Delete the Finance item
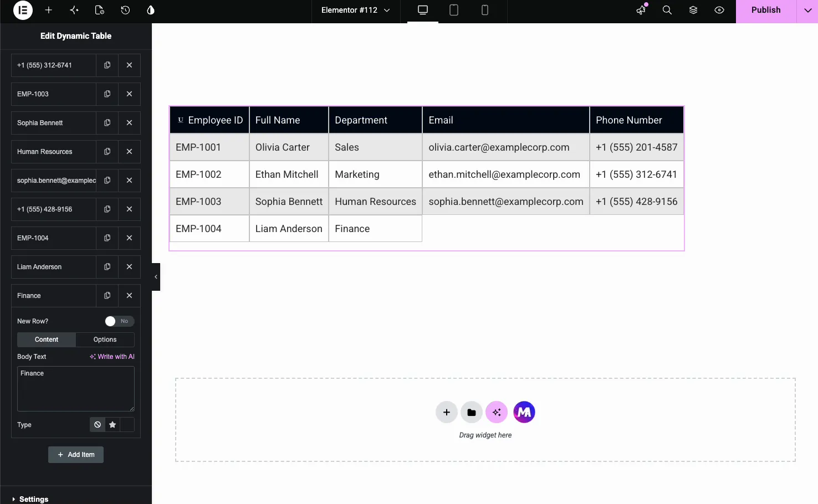This screenshot has width=818, height=504. (x=129, y=296)
